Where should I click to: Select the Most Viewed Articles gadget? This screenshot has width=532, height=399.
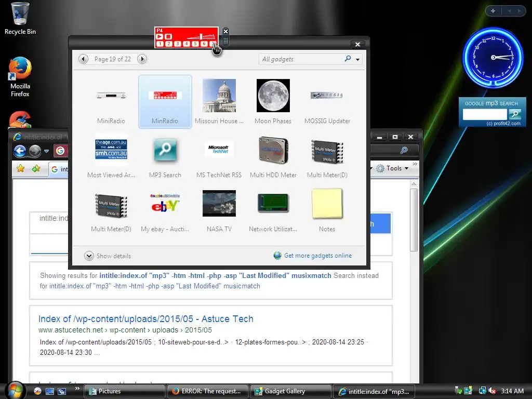tap(111, 157)
